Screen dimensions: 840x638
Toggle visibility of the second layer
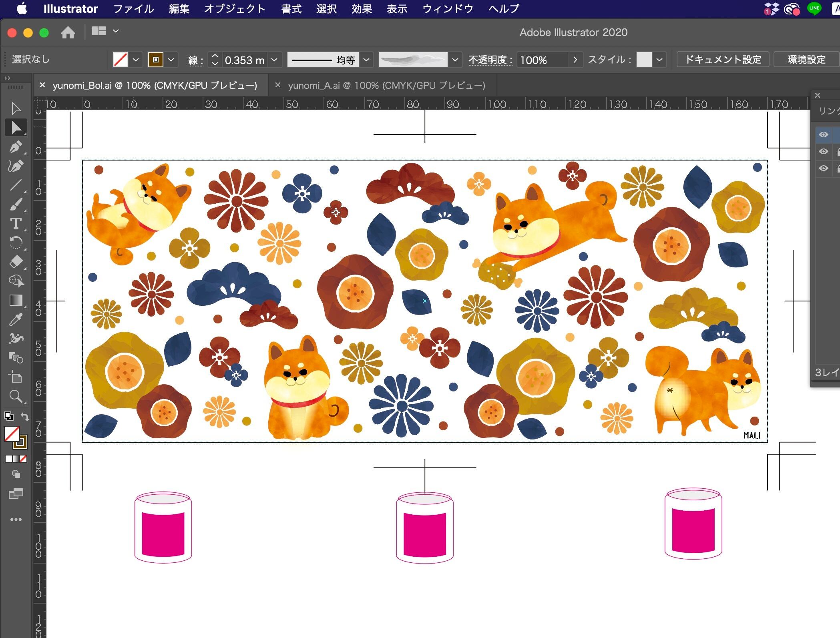point(823,151)
